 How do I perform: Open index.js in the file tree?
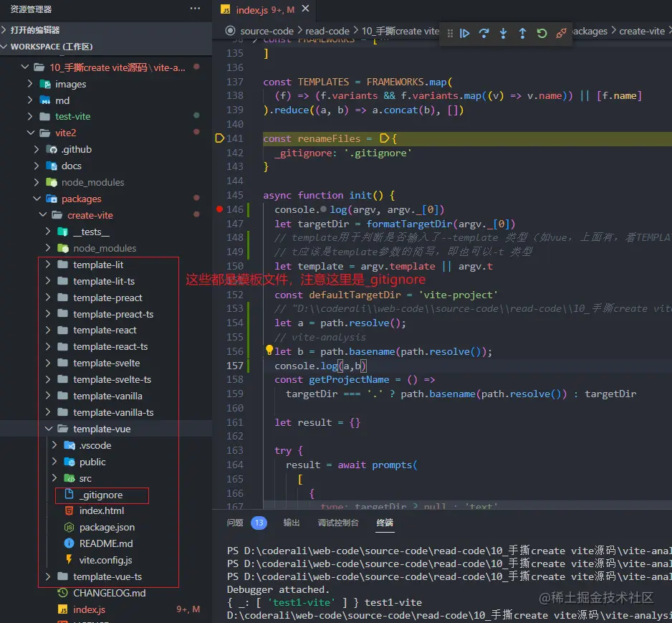pyautogui.click(x=89, y=609)
